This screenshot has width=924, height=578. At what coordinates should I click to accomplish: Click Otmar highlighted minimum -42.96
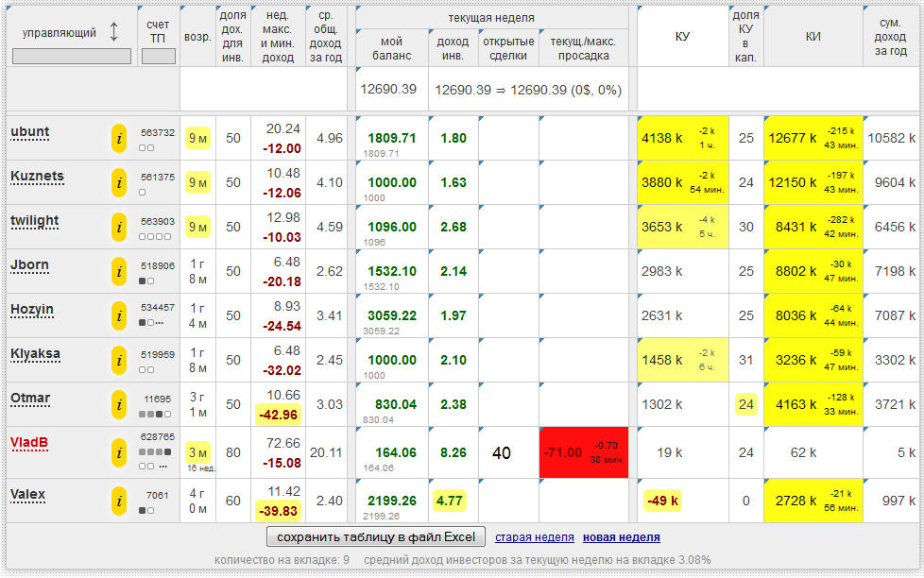point(279,415)
